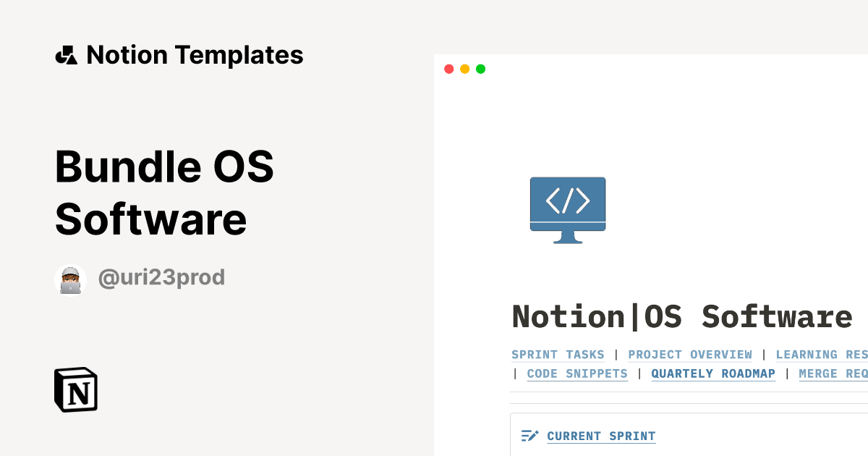Click the Notion|OS Software page heading
This screenshot has height=456, width=868.
pyautogui.click(x=681, y=316)
